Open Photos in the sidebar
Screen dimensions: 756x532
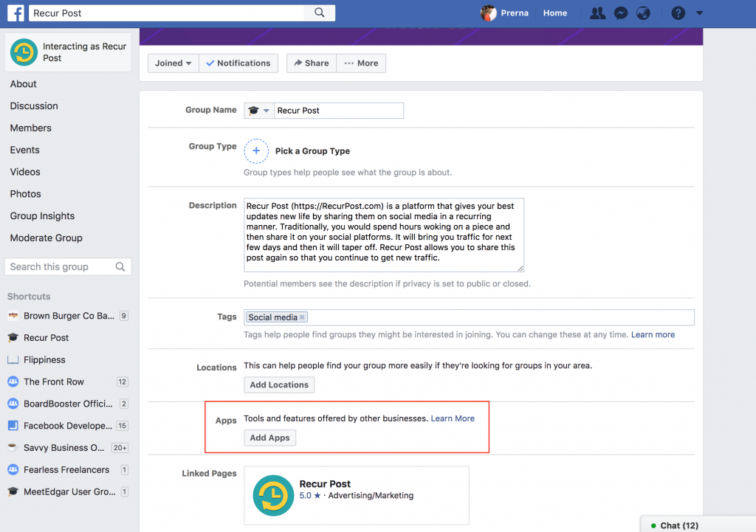click(x=26, y=194)
